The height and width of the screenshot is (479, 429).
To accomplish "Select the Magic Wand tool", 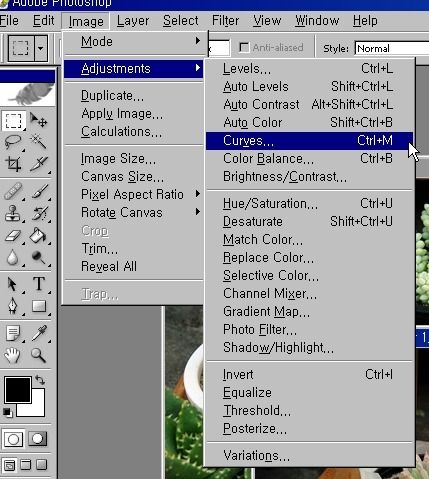I will 39,142.
